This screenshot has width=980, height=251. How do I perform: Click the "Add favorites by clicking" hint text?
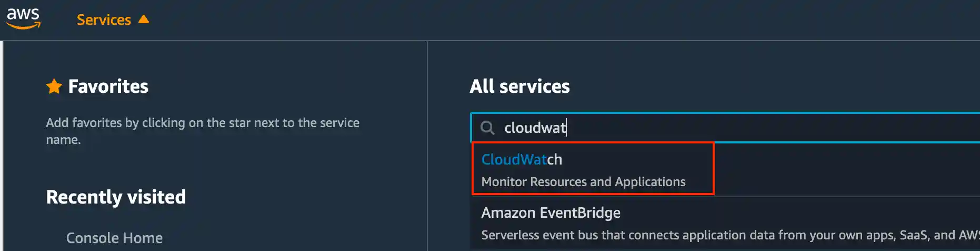pos(203,123)
